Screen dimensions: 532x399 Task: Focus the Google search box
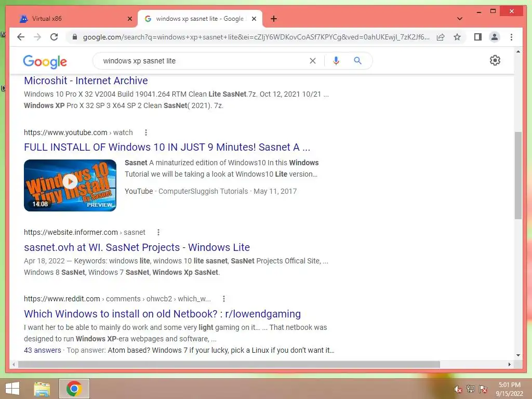(x=204, y=61)
